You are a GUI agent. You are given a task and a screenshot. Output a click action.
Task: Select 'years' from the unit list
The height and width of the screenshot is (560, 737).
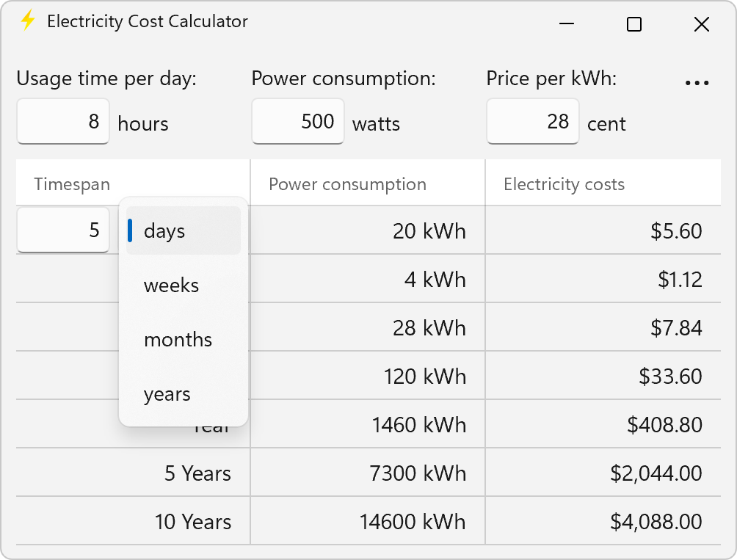(184, 394)
